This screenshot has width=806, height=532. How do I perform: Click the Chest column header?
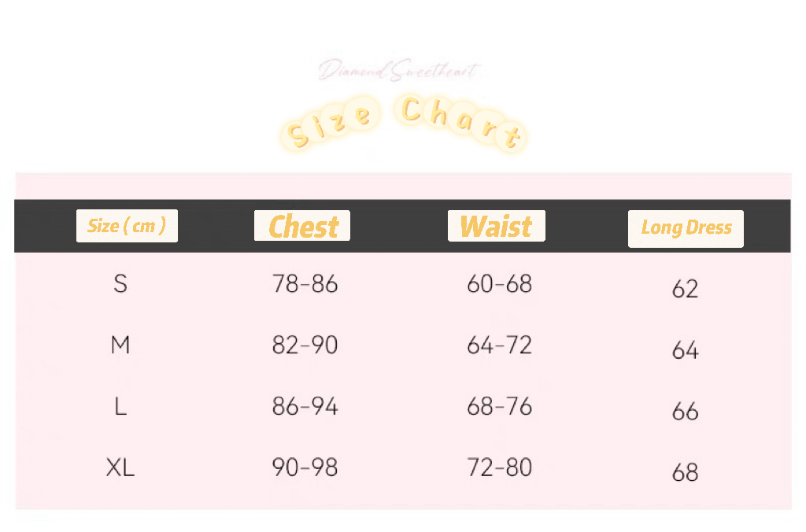pyautogui.click(x=303, y=227)
